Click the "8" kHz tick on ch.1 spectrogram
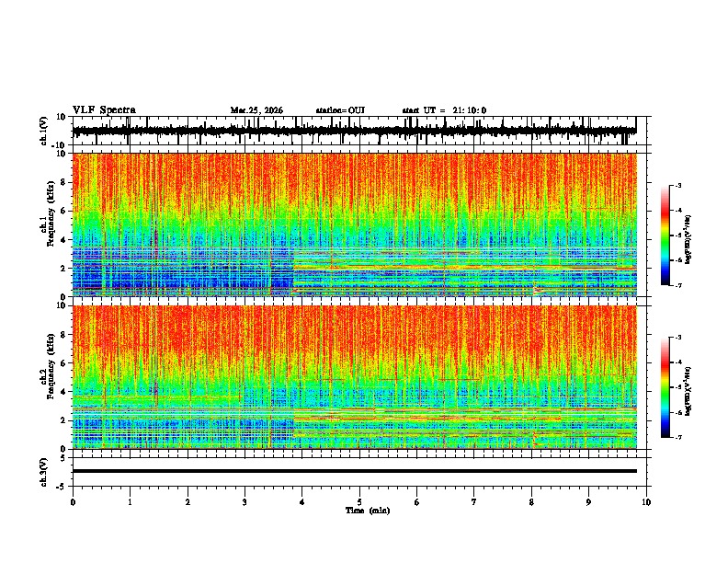728x563 pixels. click(64, 182)
